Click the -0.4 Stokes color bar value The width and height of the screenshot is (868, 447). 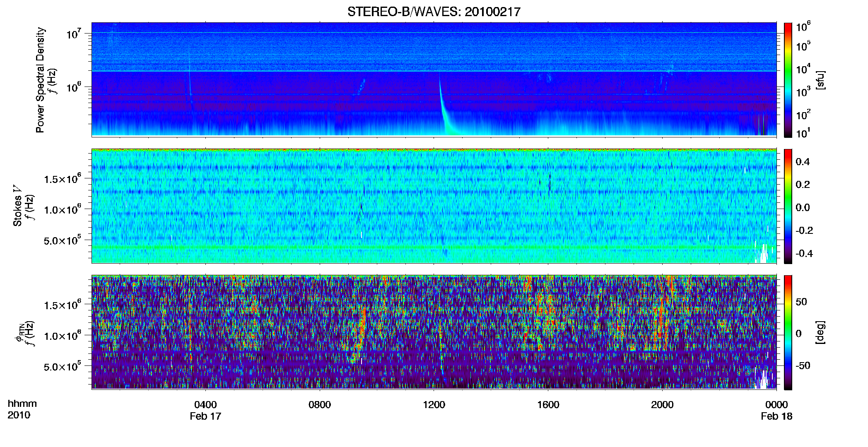[x=804, y=253]
